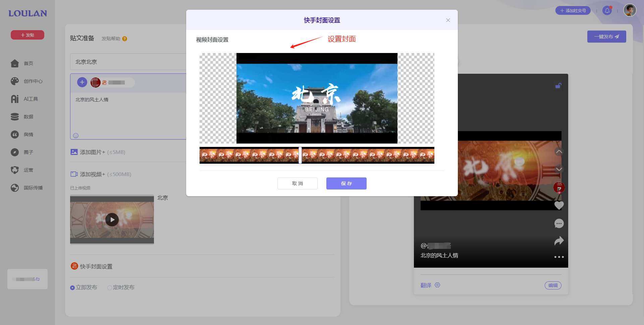Click the selected Kuaishou account avatar
Viewport: 644px width, 325px height.
click(96, 82)
